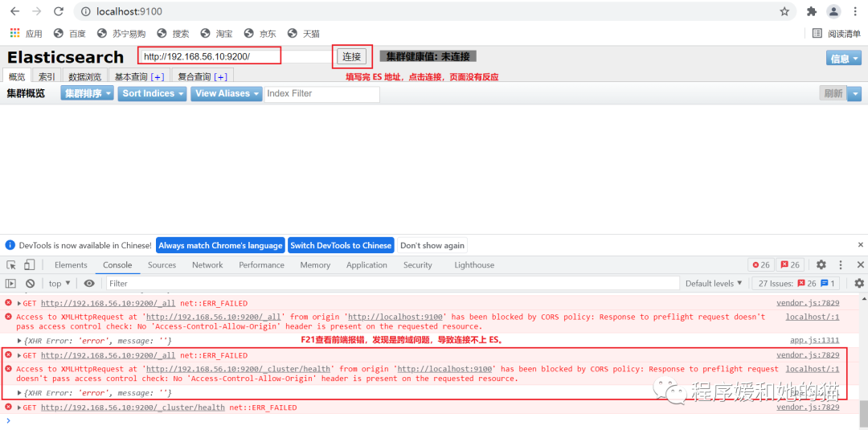Viewport: 868px width, 430px height.
Task: Click the browser forward arrow
Action: click(x=36, y=11)
